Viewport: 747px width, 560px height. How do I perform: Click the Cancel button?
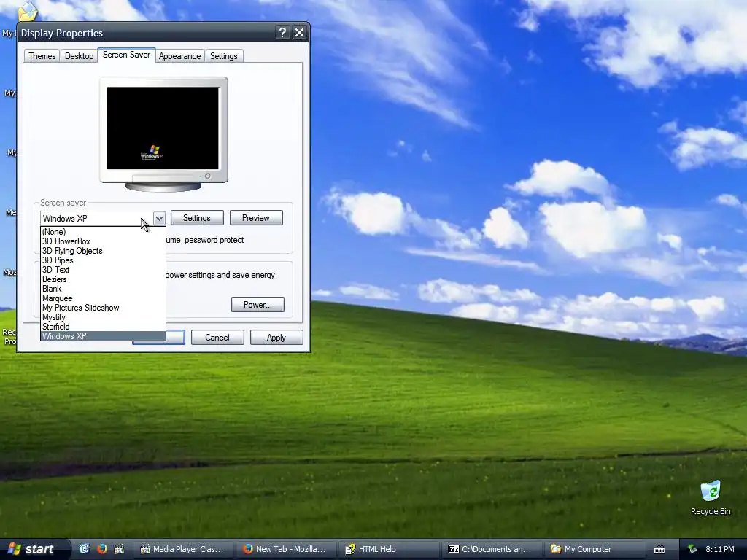tap(217, 338)
